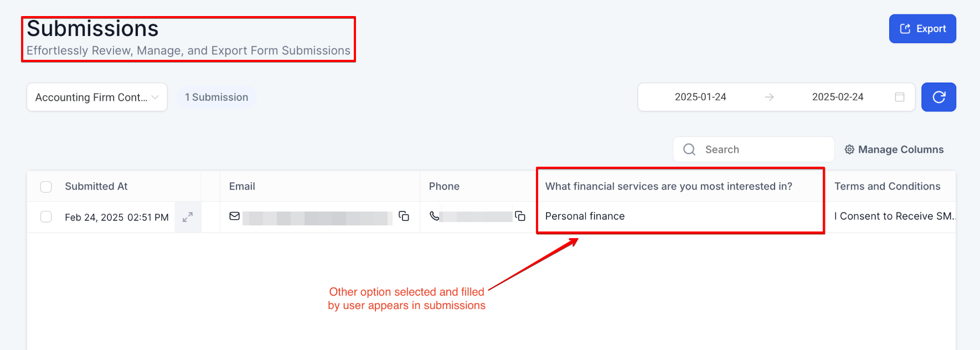Viewport: 980px width, 350px height.
Task: Click the calendar icon in date range
Action: tap(900, 97)
